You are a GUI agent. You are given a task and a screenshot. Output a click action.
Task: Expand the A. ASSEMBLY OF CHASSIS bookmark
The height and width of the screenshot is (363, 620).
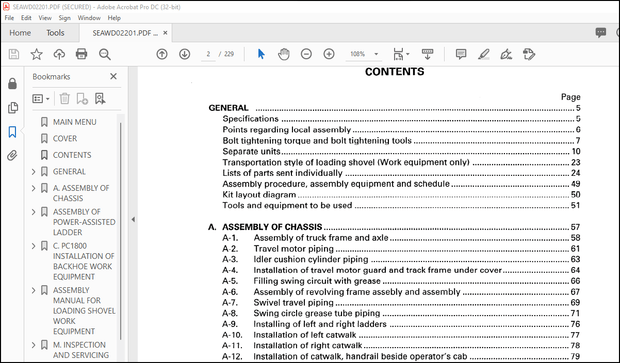pyautogui.click(x=34, y=188)
